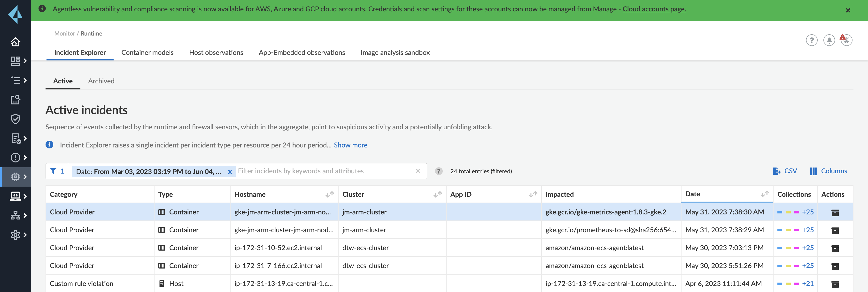Screen dimensions: 868x292
Task: Toggle Cluster column sort order
Action: pos(437,194)
